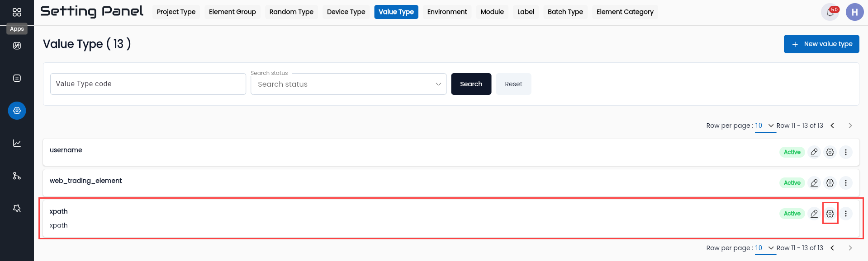Open the Apps grid menu in sidebar
This screenshot has width=868, height=261.
17,12
